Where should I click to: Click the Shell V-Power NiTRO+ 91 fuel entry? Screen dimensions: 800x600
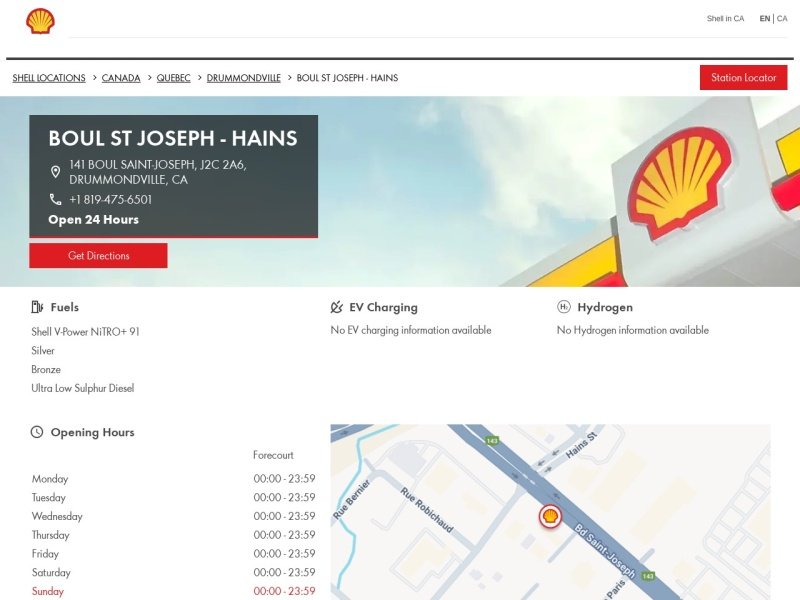pos(85,332)
